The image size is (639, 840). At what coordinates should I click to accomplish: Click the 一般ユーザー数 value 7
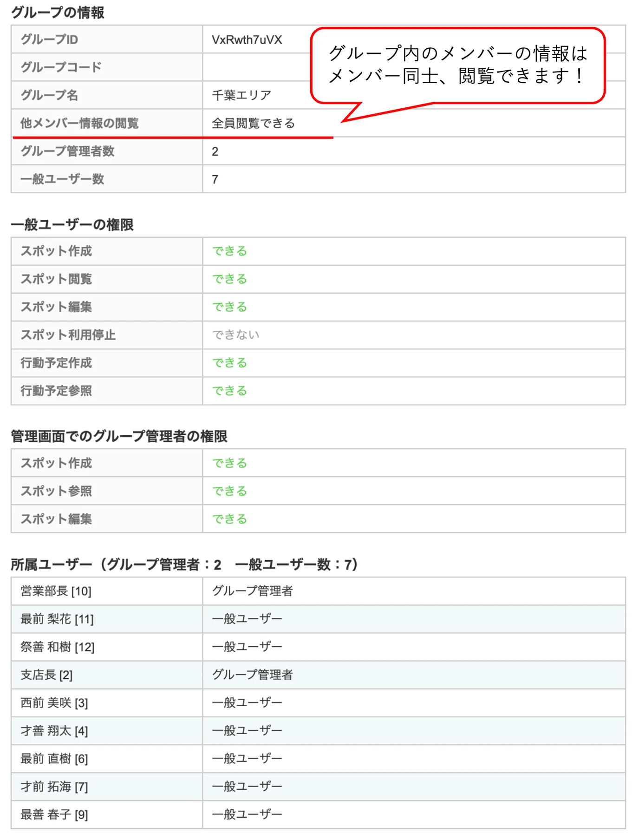coord(215,179)
